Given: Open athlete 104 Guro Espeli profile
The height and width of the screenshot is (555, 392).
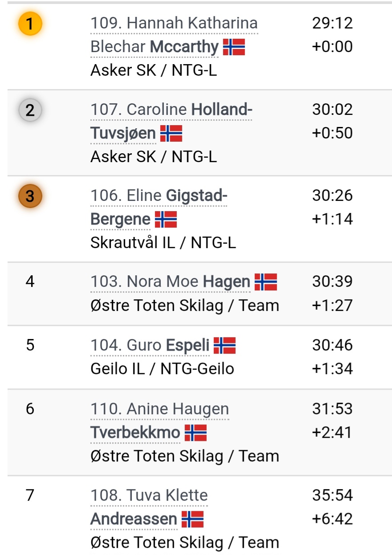Looking at the screenshot, I should [150, 346].
